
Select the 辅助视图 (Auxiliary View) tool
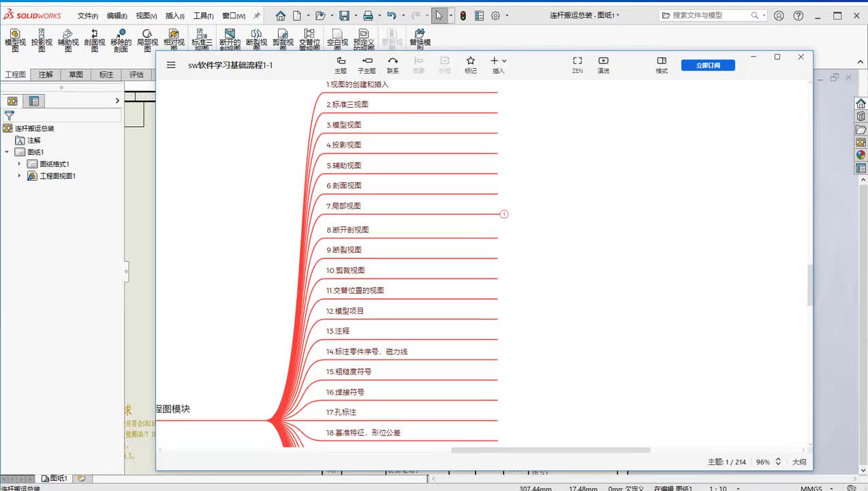[x=68, y=40]
